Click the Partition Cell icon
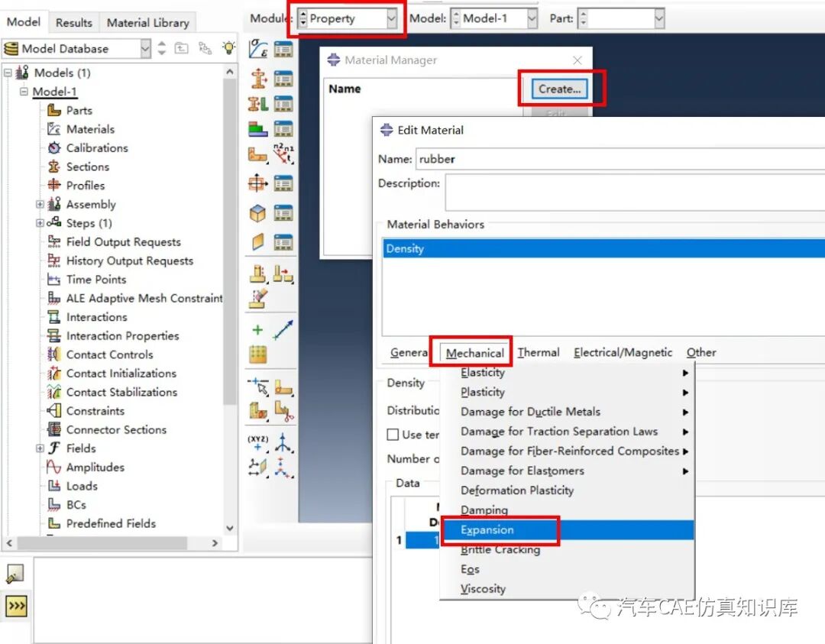The width and height of the screenshot is (825, 644). click(x=258, y=411)
